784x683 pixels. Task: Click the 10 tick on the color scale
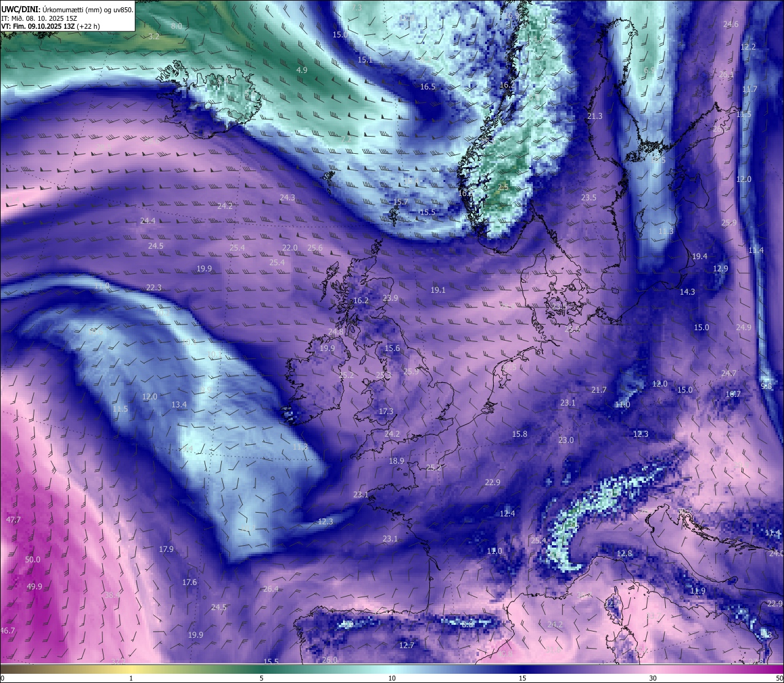(392, 678)
